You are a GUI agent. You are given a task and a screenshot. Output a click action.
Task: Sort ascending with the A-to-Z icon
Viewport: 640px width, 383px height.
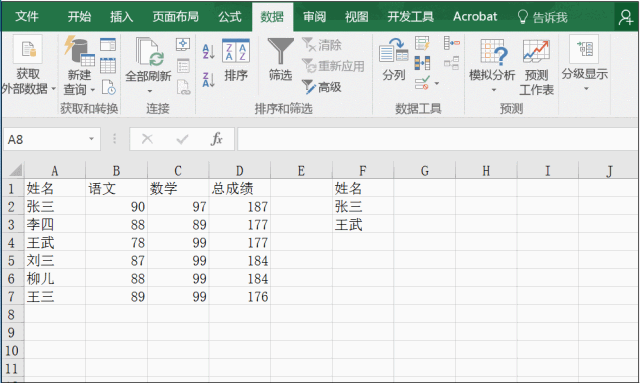(x=209, y=52)
